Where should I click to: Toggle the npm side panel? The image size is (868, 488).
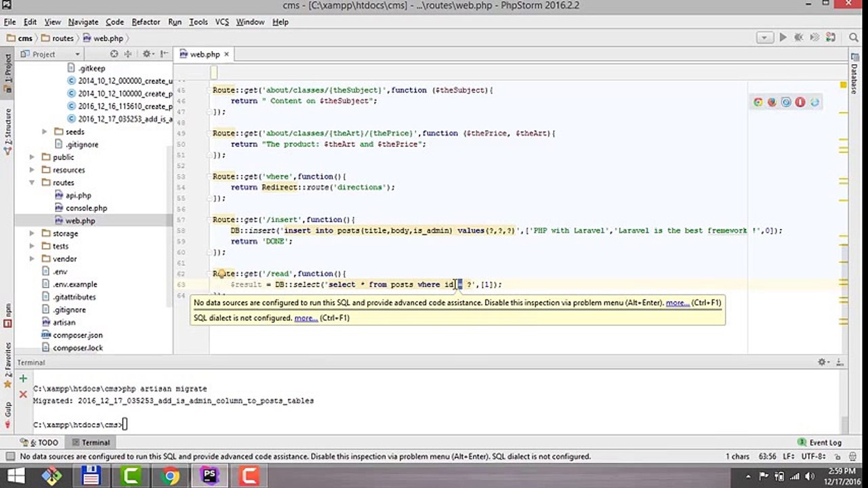pyautogui.click(x=7, y=315)
